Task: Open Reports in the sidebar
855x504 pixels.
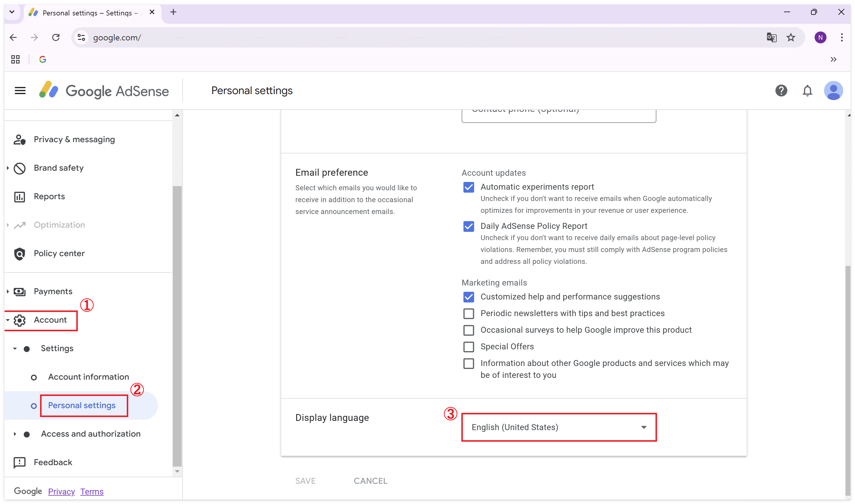Action: (x=49, y=196)
